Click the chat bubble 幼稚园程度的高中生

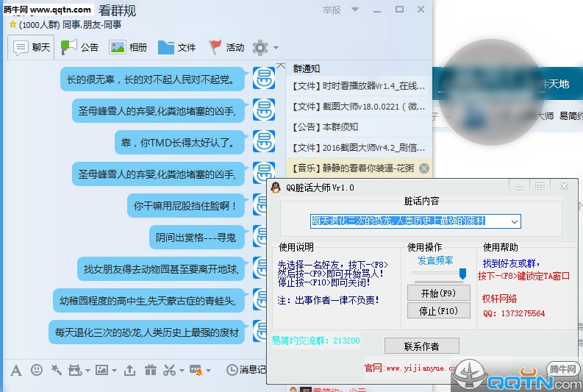[x=149, y=301]
